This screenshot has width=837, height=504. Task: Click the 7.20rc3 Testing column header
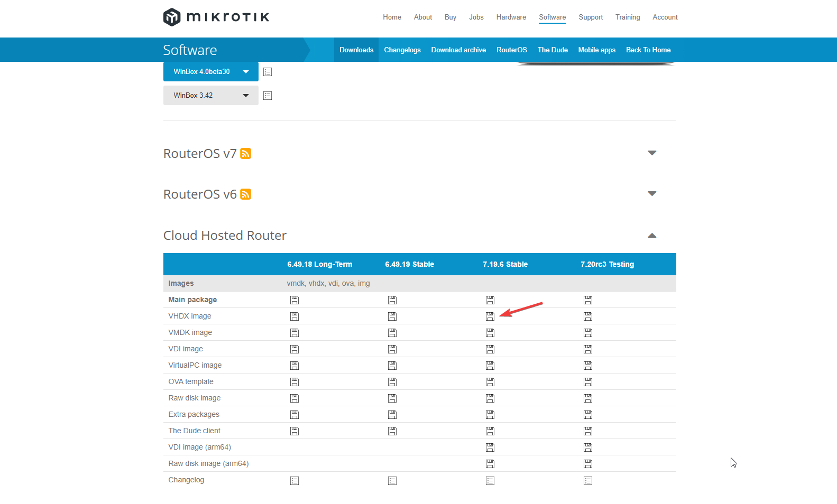click(x=607, y=264)
